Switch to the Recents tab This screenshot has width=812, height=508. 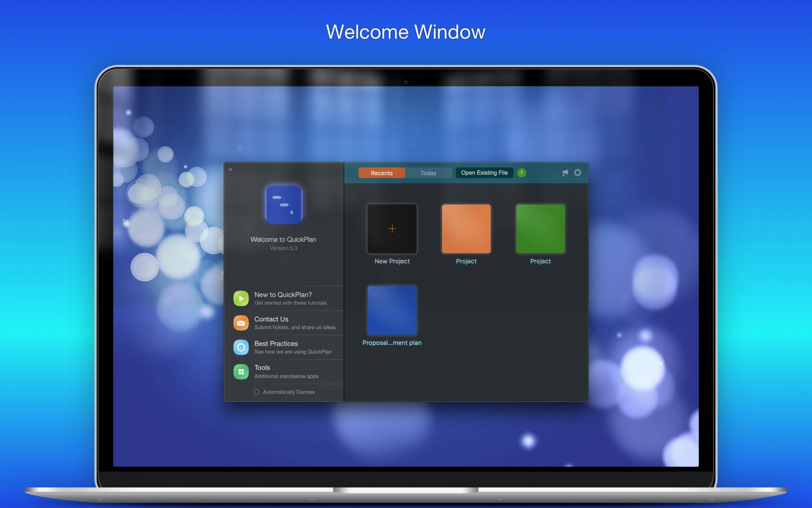382,173
